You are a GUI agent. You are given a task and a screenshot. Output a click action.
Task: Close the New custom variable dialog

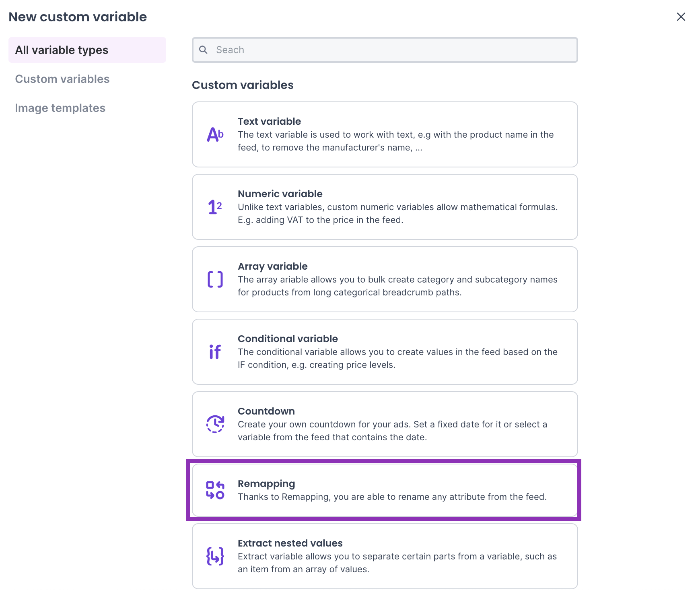(681, 17)
